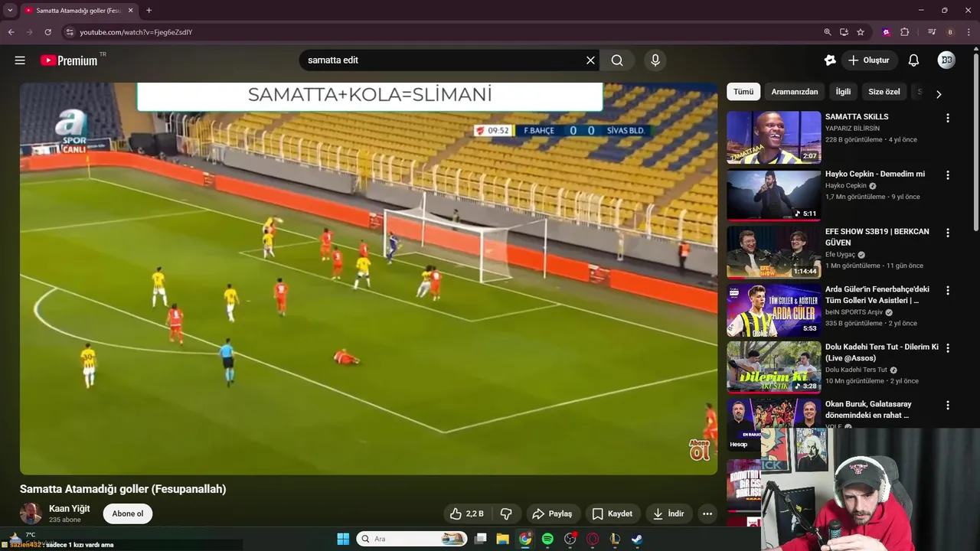The image size is (980, 551).
Task: Click the youtube.com URL in address bar
Action: 136,32
